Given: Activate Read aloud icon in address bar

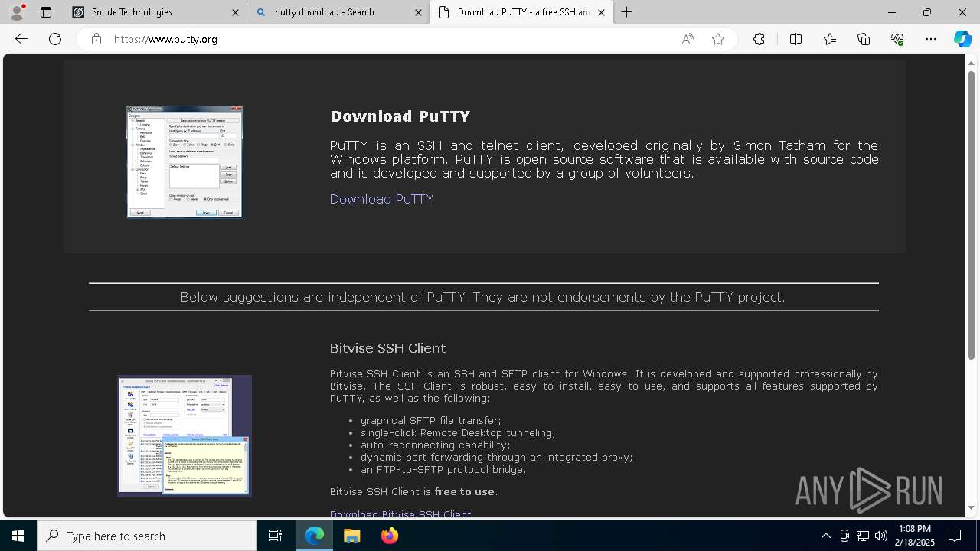Looking at the screenshot, I should 688,39.
